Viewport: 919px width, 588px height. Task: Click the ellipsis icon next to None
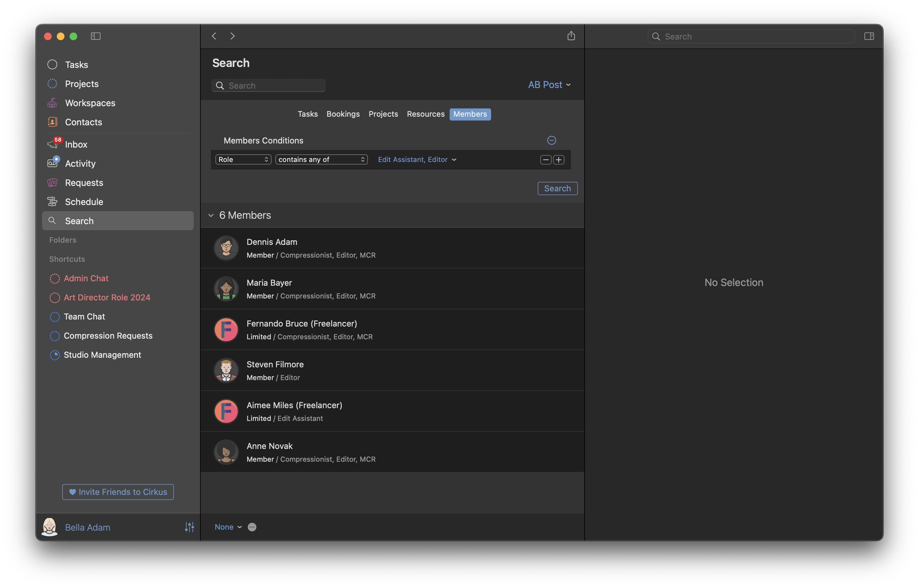[252, 527]
